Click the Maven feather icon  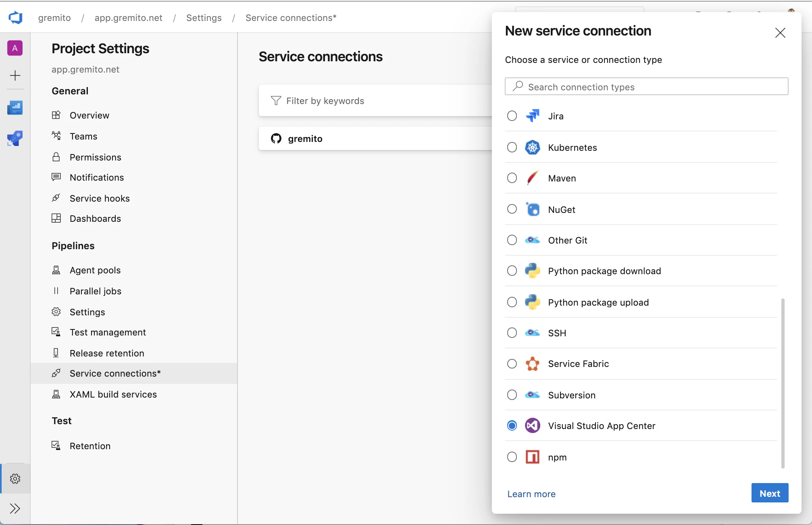533,178
